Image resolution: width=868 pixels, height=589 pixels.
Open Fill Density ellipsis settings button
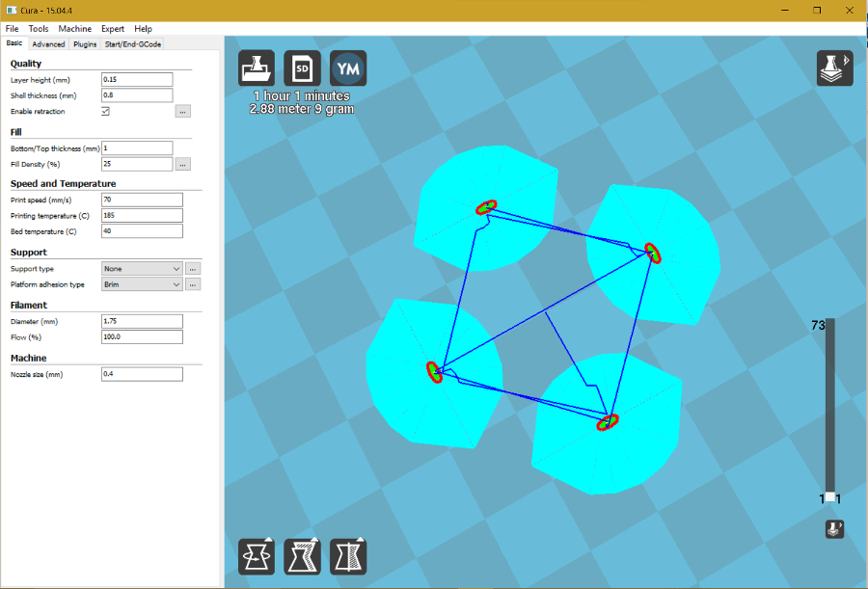[182, 165]
